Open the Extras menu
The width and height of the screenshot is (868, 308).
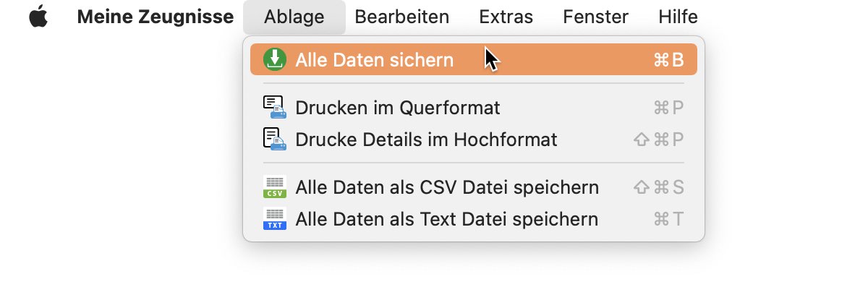click(x=506, y=17)
